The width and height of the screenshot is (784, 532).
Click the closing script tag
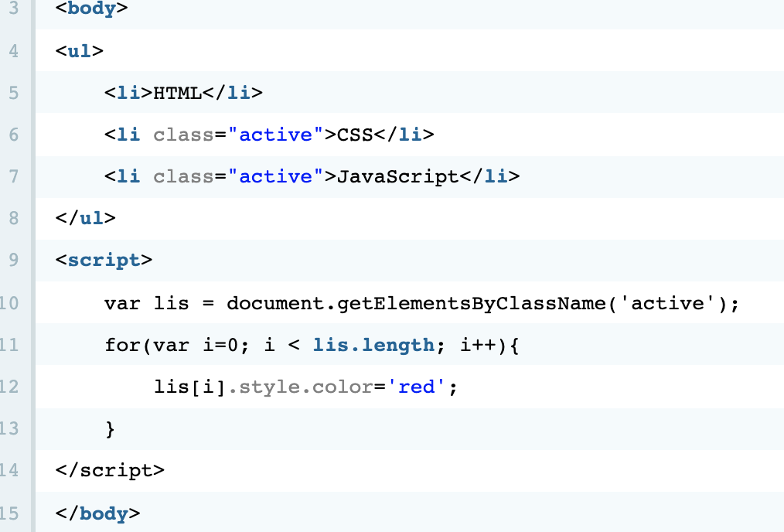(110, 470)
